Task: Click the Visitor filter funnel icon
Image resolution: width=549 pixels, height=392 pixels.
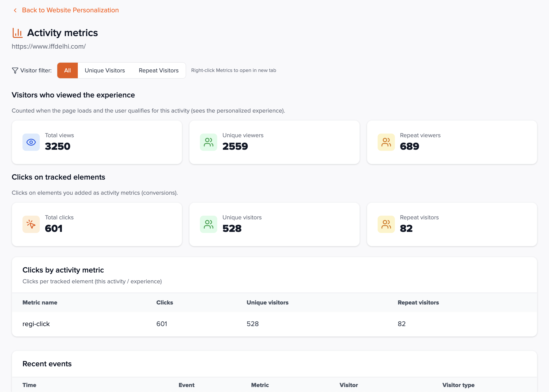Action: pos(15,70)
